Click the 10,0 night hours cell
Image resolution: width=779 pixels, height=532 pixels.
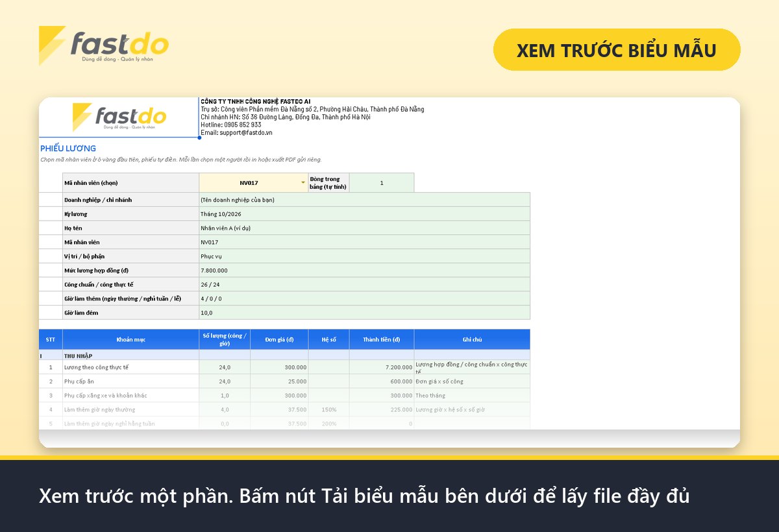pos(364,313)
